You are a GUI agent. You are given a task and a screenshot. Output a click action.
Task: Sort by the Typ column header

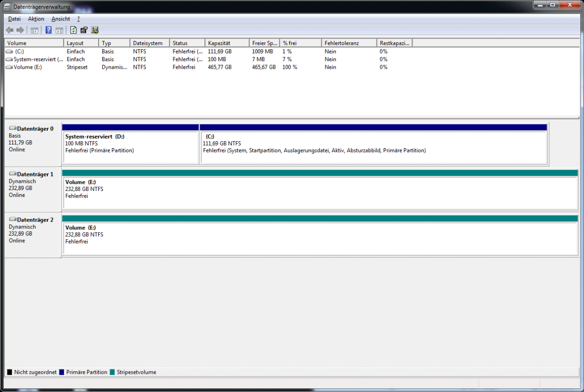tap(114, 43)
